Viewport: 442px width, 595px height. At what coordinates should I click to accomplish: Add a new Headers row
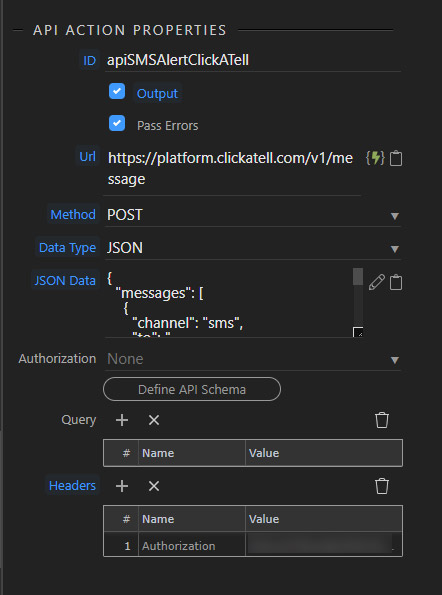pyautogui.click(x=122, y=486)
